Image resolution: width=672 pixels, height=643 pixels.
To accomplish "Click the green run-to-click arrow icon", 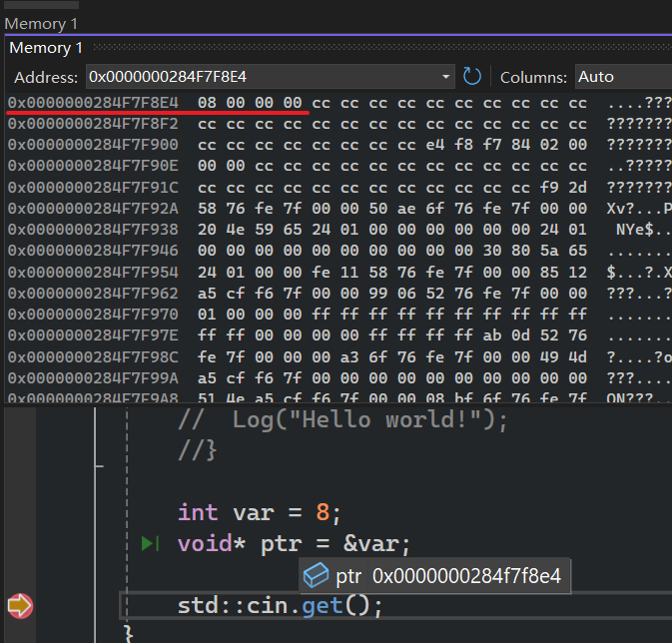I will (x=151, y=544).
